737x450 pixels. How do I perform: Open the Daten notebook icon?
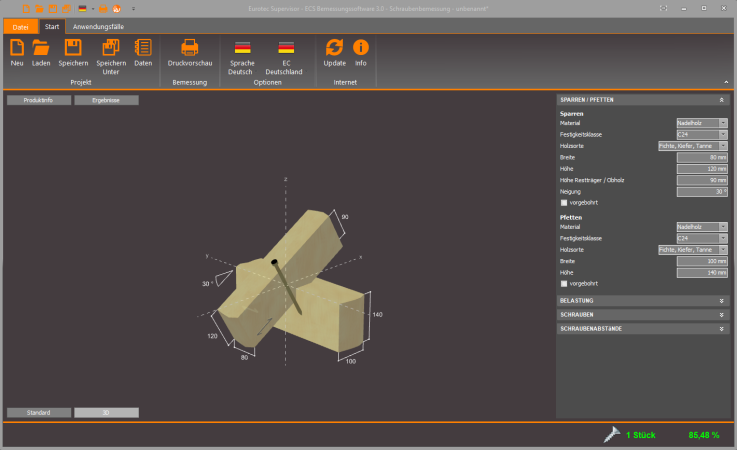[x=143, y=48]
